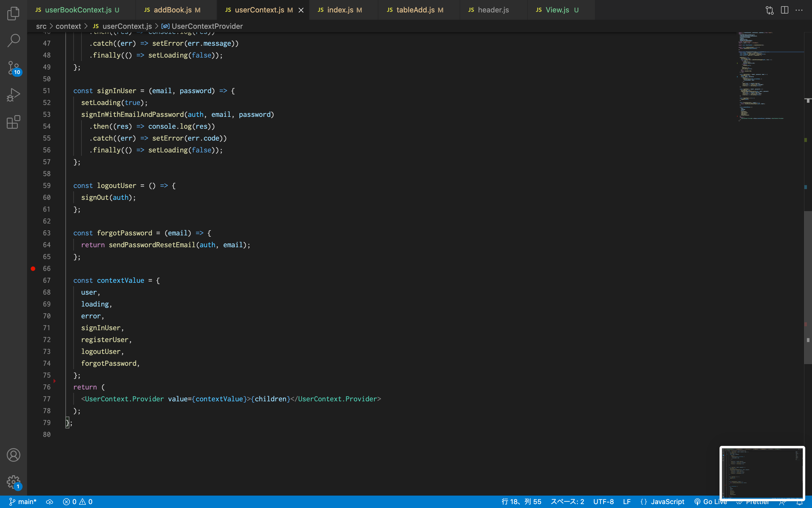Open Source Control with 10 pending changes
Image resolution: width=812 pixels, height=508 pixels.
click(14, 68)
